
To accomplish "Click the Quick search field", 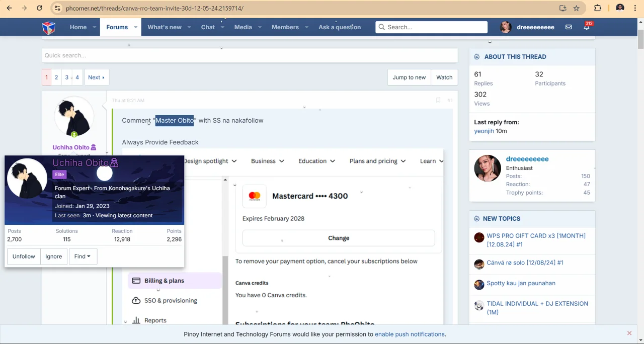I will pos(250,55).
